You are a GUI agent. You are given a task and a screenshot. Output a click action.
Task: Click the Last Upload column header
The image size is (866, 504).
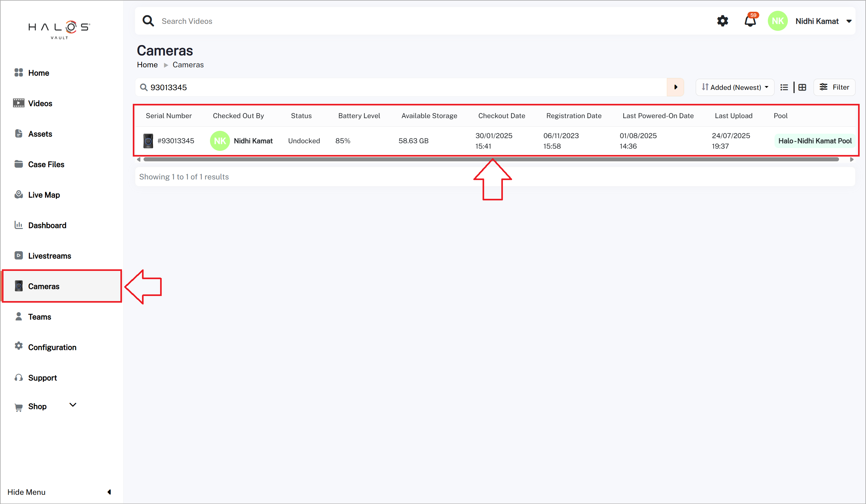click(733, 116)
